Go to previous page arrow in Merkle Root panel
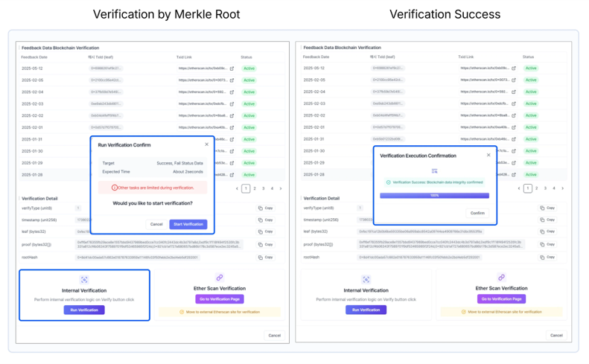 [x=237, y=188]
